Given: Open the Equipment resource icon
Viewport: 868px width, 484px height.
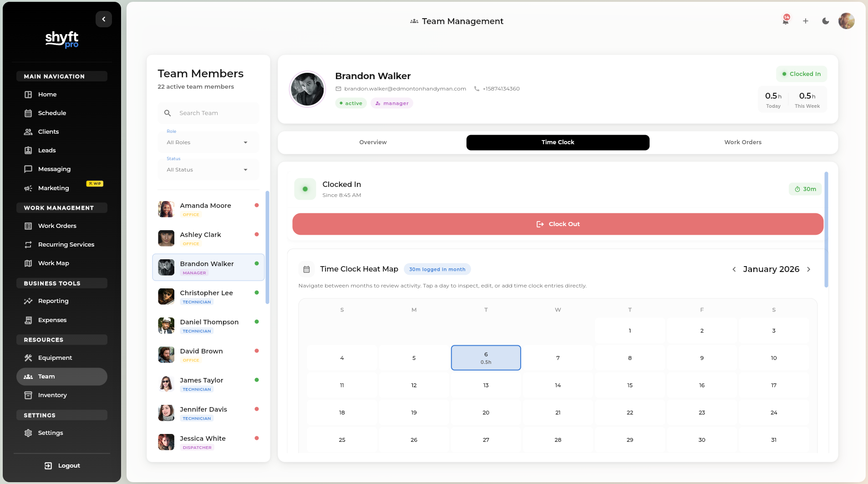Looking at the screenshot, I should point(28,358).
